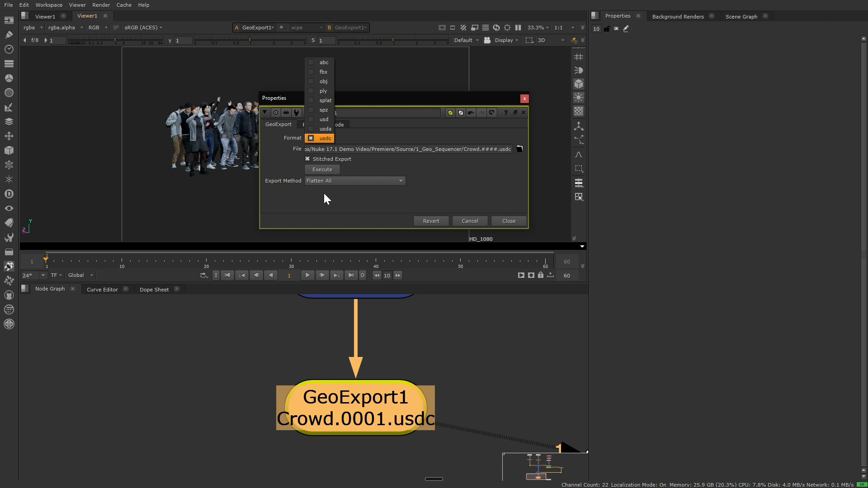Check the usda format option
868x488 pixels.
[x=319, y=129]
